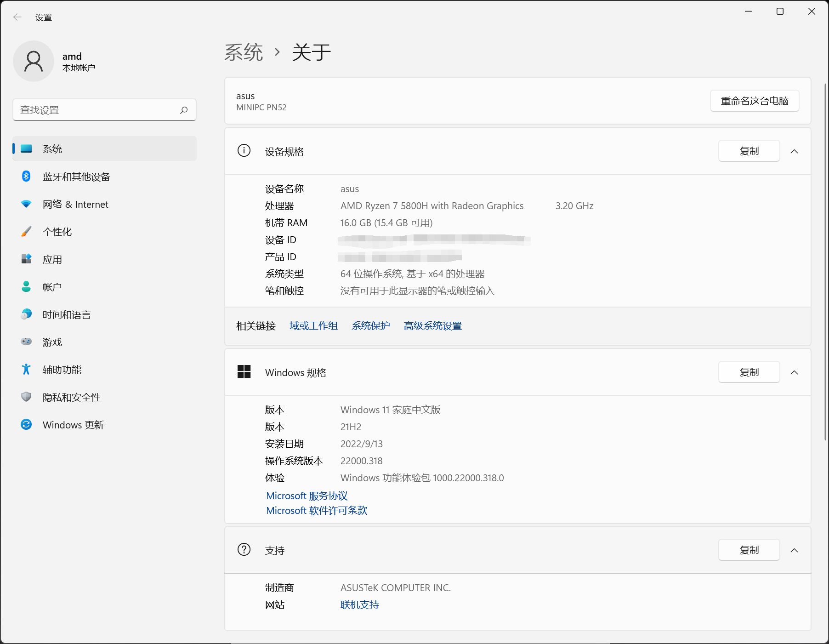
Task: Click the amd 本地帐户 profile name
Action: 79,62
